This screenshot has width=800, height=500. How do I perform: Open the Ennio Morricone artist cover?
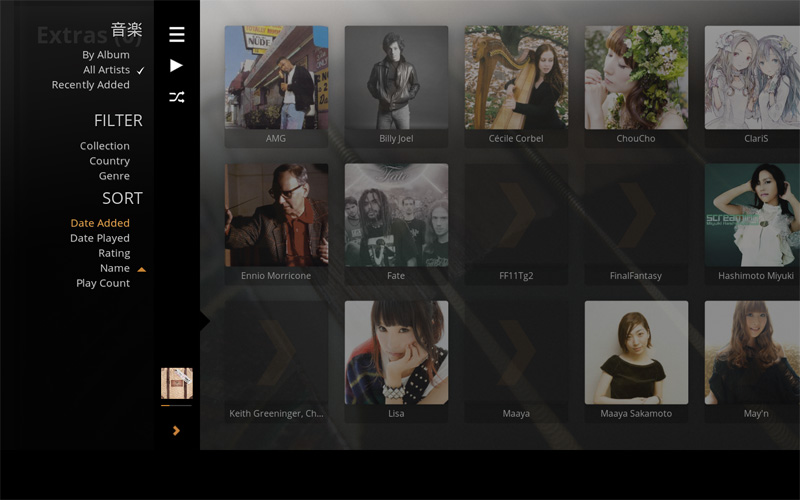[x=276, y=214]
